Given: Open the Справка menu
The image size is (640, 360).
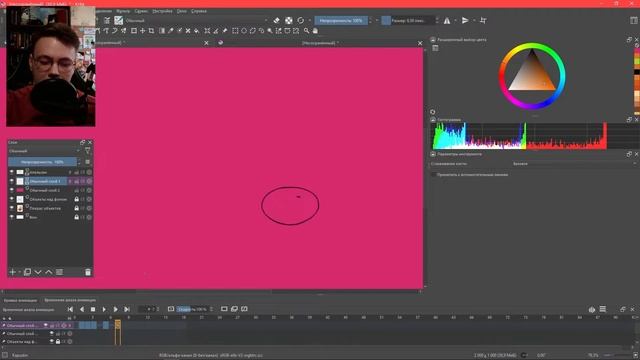Looking at the screenshot, I should (199, 11).
